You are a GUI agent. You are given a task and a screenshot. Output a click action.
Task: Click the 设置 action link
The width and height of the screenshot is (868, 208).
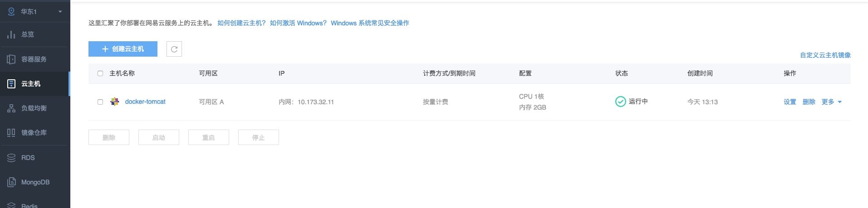[790, 102]
